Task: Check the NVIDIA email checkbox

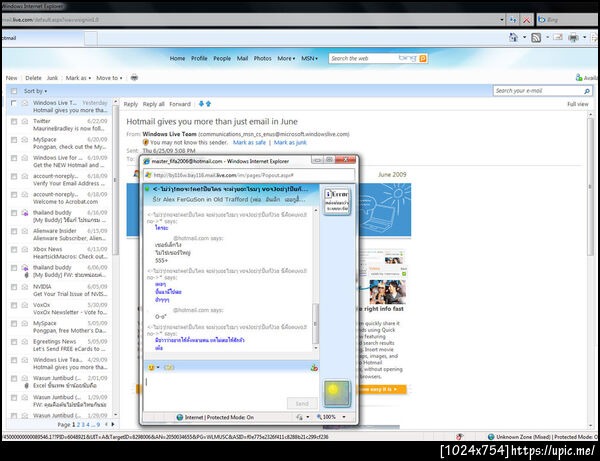Action: point(14,287)
